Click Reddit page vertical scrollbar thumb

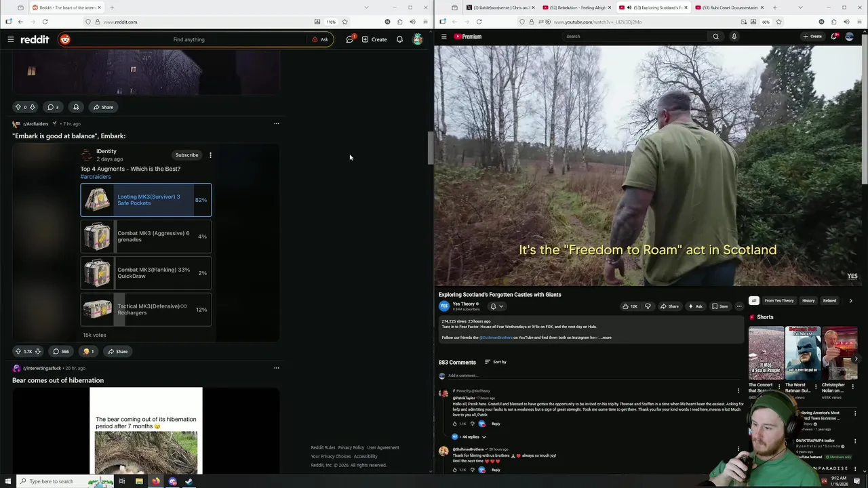pos(430,148)
